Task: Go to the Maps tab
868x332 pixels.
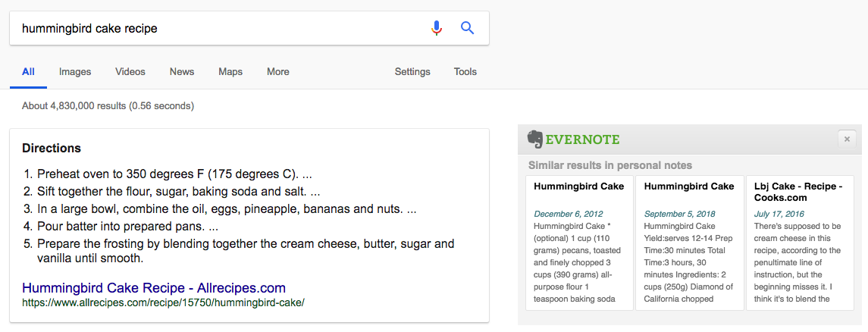Action: pyautogui.click(x=230, y=72)
